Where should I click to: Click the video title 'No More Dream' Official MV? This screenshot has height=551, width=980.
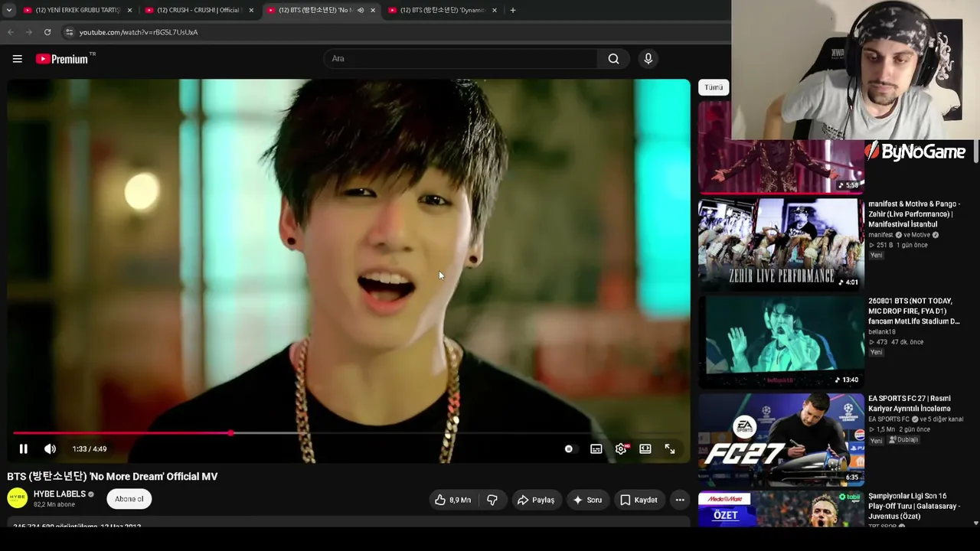click(x=113, y=476)
